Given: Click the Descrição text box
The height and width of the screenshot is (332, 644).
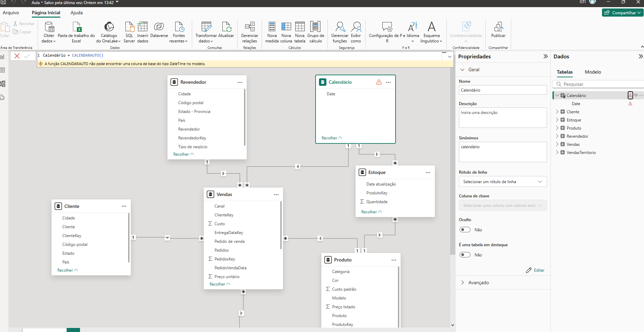Looking at the screenshot, I should pos(503,118).
